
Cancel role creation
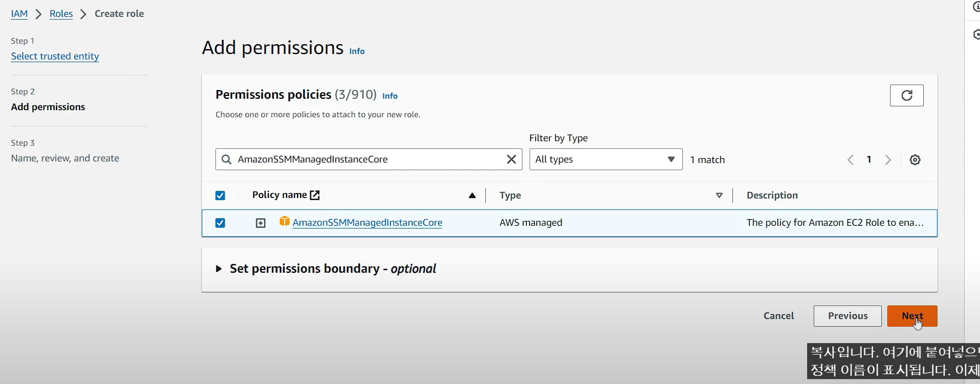[779, 316]
